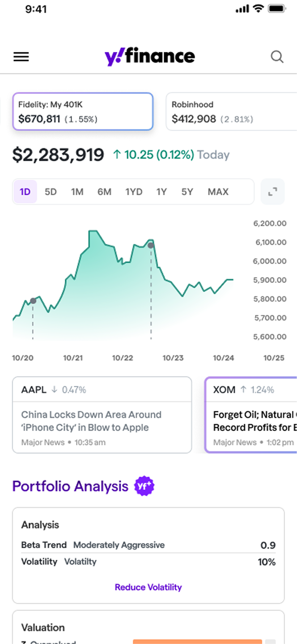Select the 5Y chart range
Image resolution: width=297 pixels, height=644 pixels.
click(187, 192)
